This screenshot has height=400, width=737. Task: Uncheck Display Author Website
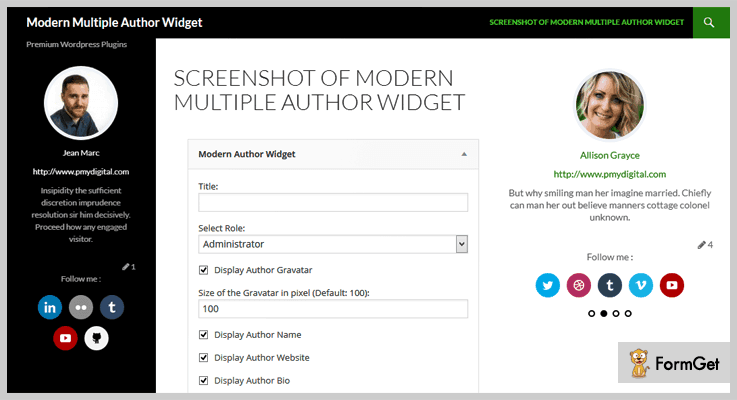point(204,358)
